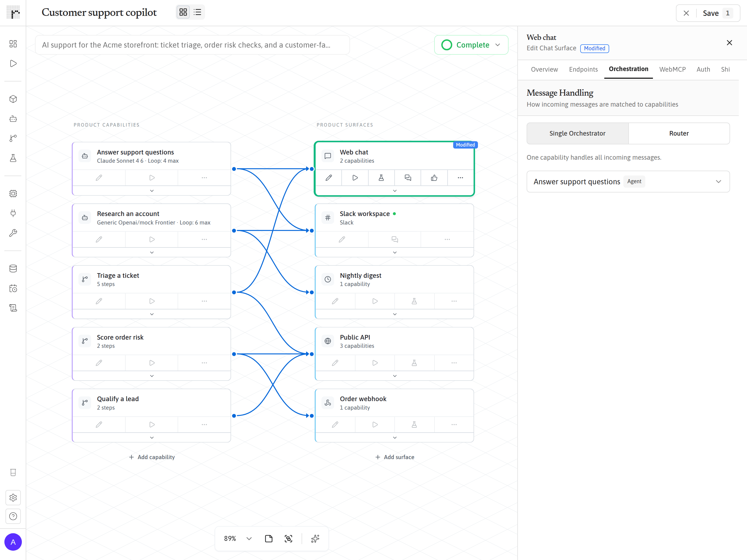Open the Overview tab
Image resolution: width=747 pixels, height=560 pixels.
pos(544,69)
